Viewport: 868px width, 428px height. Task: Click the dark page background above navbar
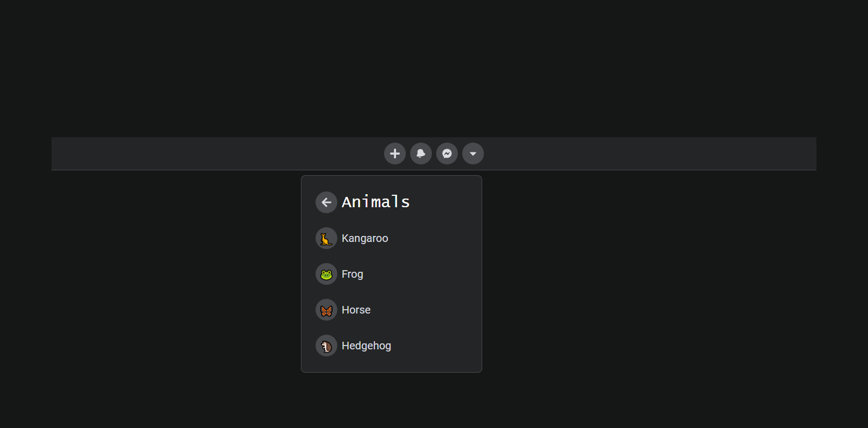tap(434, 65)
